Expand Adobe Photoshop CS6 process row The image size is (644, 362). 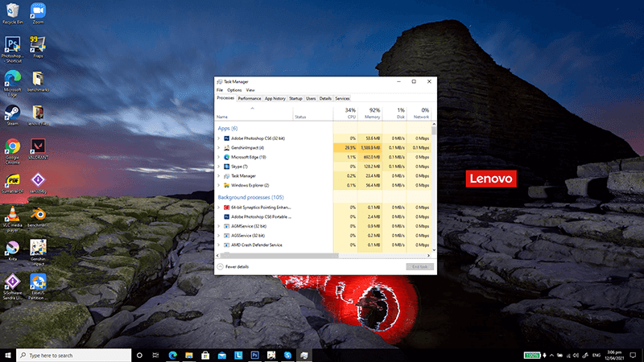click(x=218, y=138)
